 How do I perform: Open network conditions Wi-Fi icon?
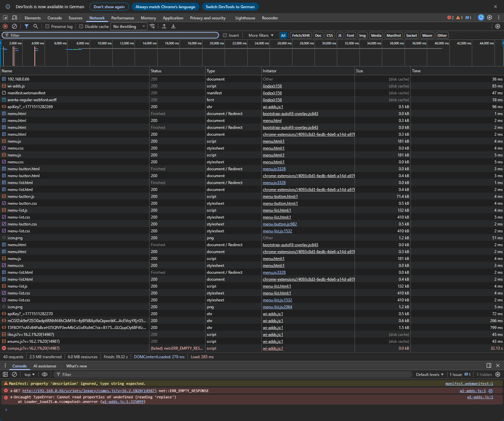point(152,26)
